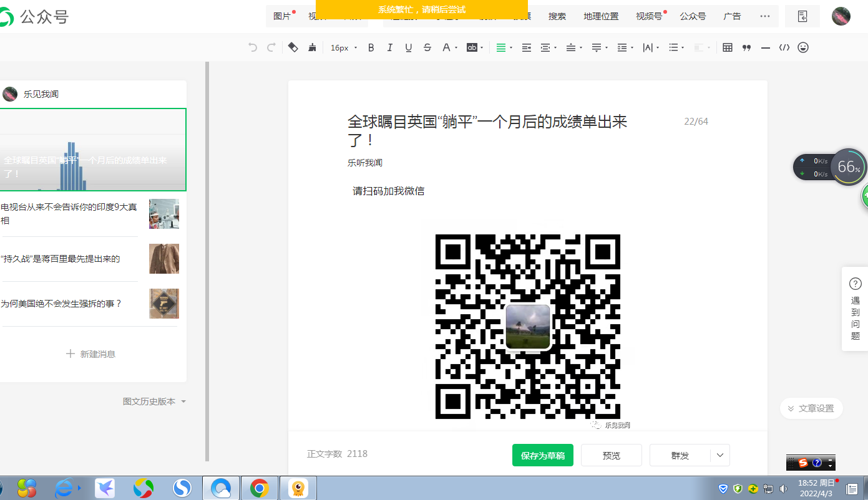Open the 广告 insert menu
Image resolution: width=868 pixels, height=500 pixels.
[732, 16]
